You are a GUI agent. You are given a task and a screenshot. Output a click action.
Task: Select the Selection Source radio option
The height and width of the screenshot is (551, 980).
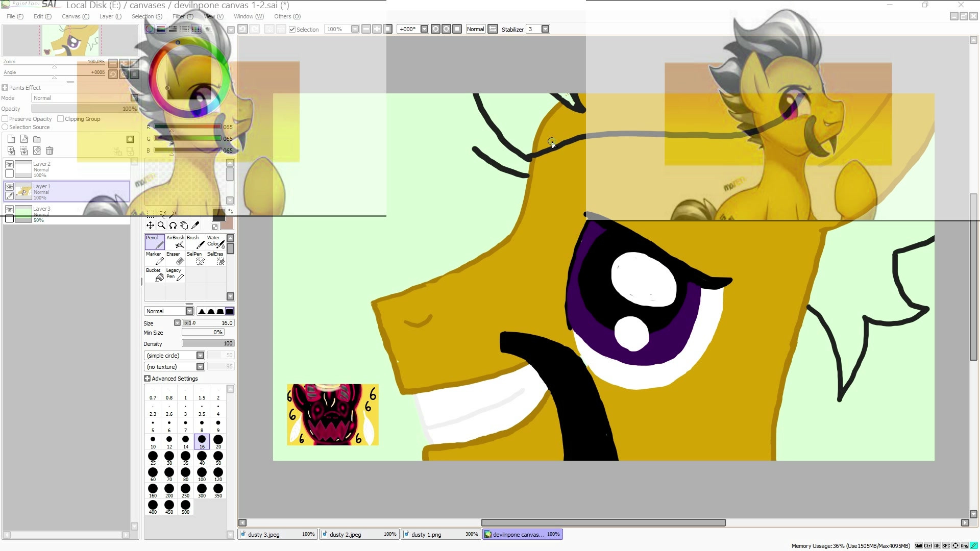(5, 127)
